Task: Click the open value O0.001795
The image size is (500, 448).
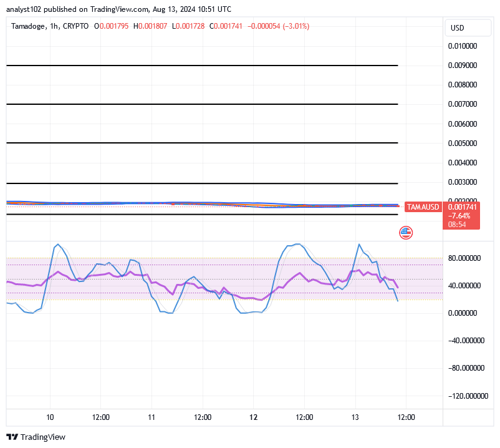Action: point(112,26)
